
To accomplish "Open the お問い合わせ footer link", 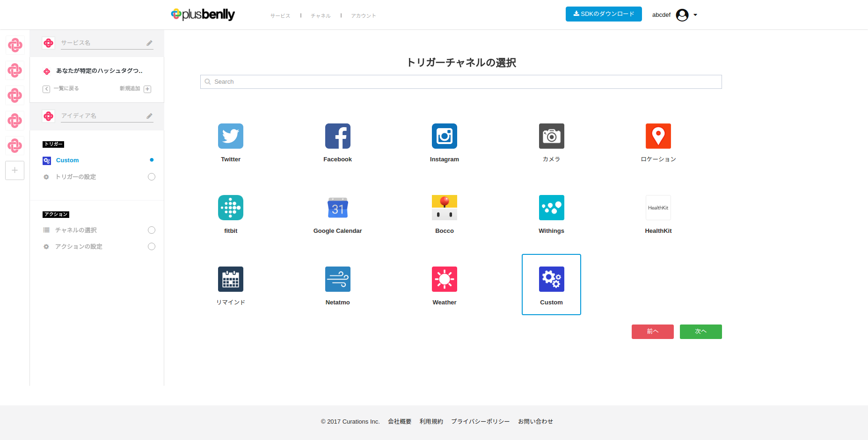I will (536, 421).
